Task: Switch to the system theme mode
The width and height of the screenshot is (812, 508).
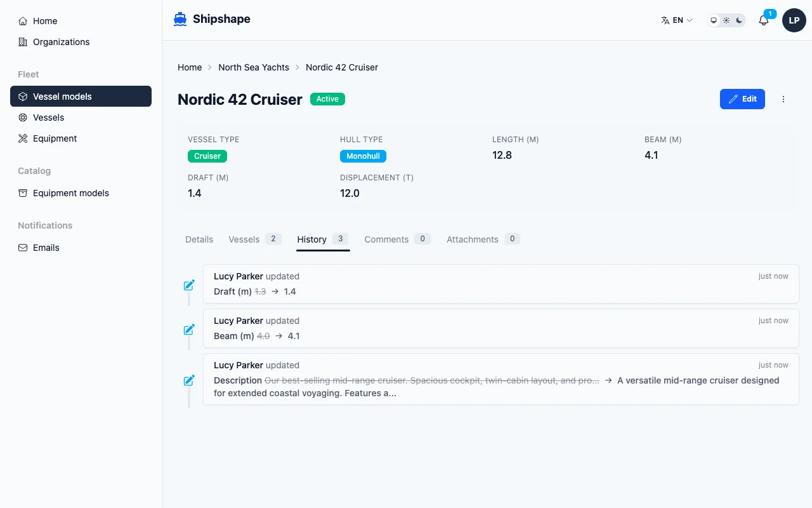Action: pos(714,20)
